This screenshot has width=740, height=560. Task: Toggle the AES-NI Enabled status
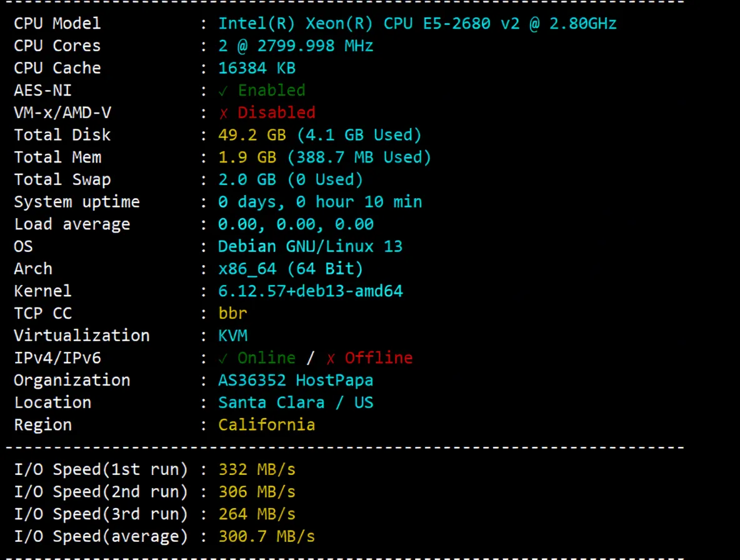[261, 90]
